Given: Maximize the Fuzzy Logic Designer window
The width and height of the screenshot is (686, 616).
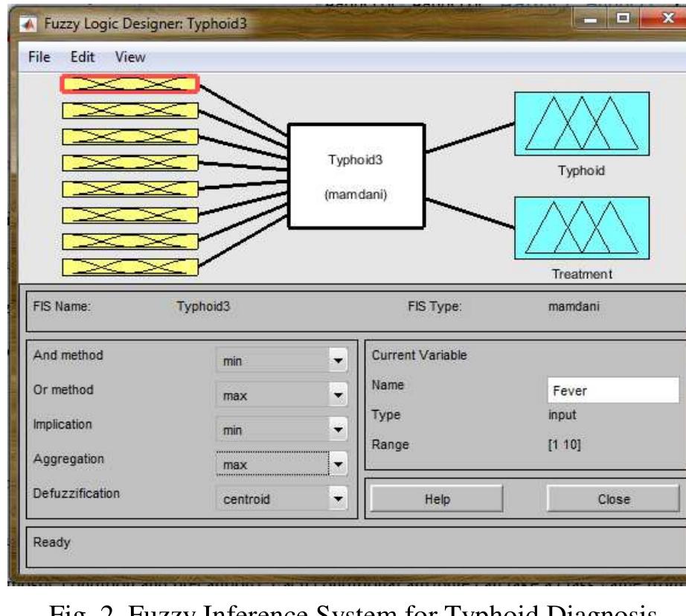Looking at the screenshot, I should tap(623, 19).
